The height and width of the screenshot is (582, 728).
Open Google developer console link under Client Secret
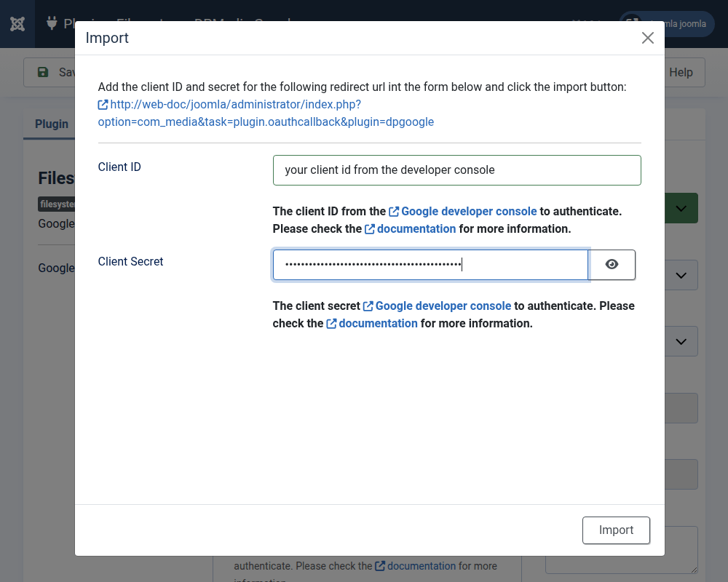coord(443,306)
